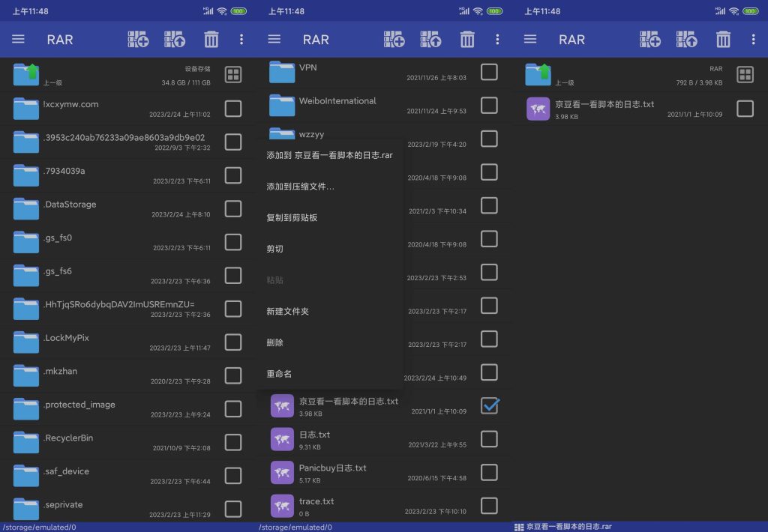Image resolution: width=768 pixels, height=532 pixels.
Task: Open the navigation drawer in the left panel
Action: tap(18, 40)
